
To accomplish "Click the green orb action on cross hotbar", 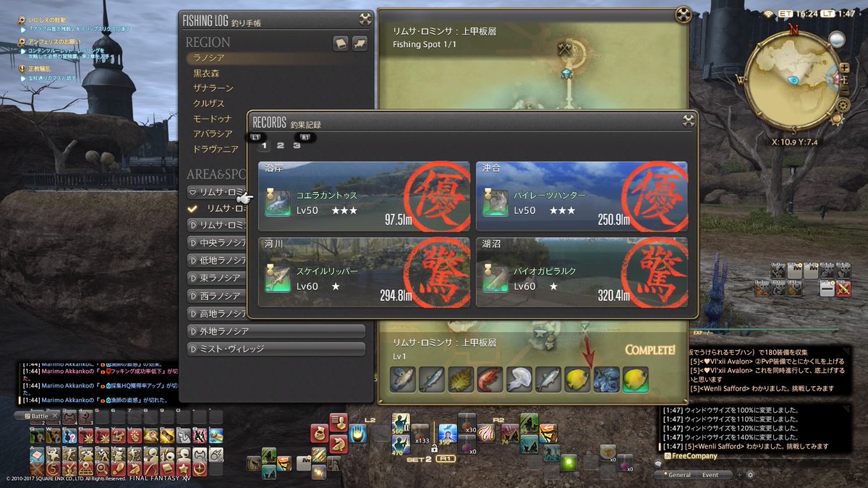I will tap(570, 462).
